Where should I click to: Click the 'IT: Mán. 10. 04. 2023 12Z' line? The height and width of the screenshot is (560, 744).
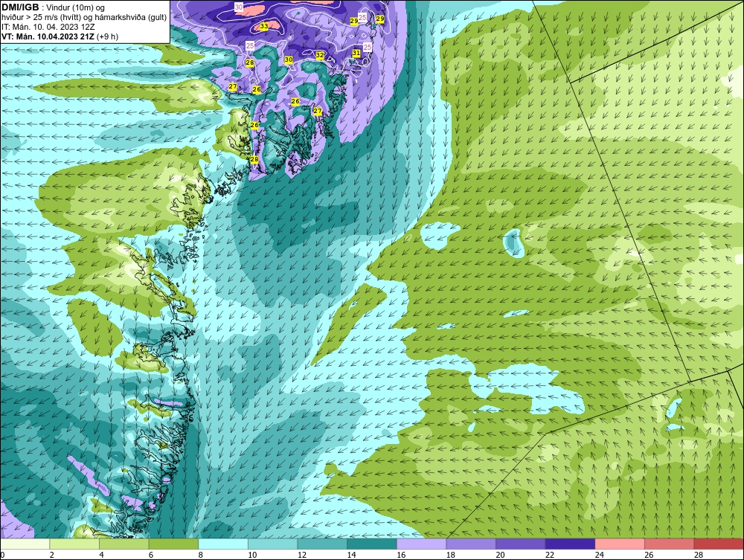[x=48, y=27]
